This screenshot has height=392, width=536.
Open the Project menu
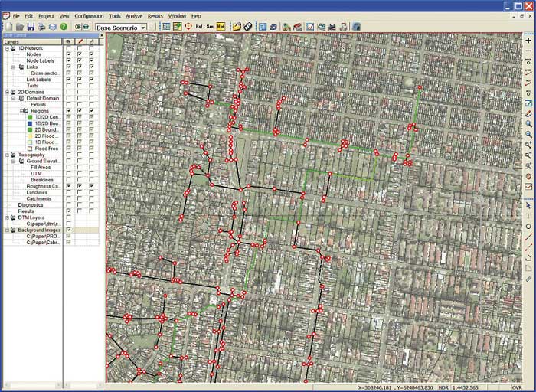(x=46, y=16)
